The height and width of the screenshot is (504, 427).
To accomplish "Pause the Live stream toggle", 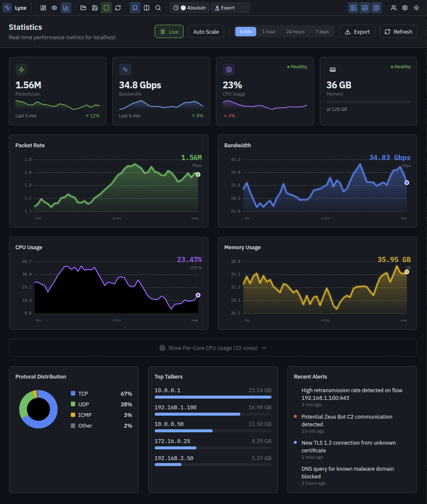I will tap(169, 31).
